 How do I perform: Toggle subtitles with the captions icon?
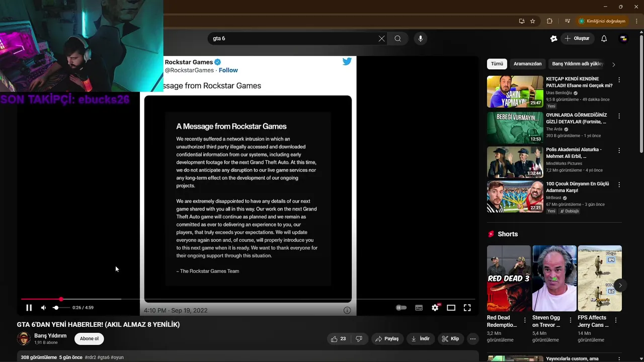(x=419, y=308)
